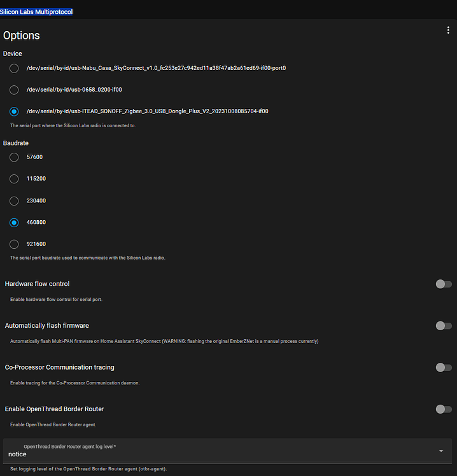457x476 pixels.
Task: Select the Nabu Casa SkyConnect serial device
Action: click(14, 68)
